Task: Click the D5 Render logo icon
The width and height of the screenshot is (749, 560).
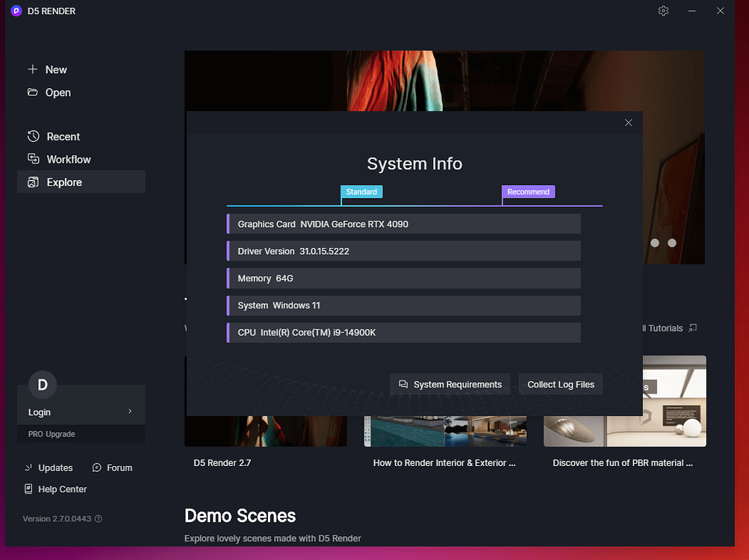Action: [x=16, y=10]
